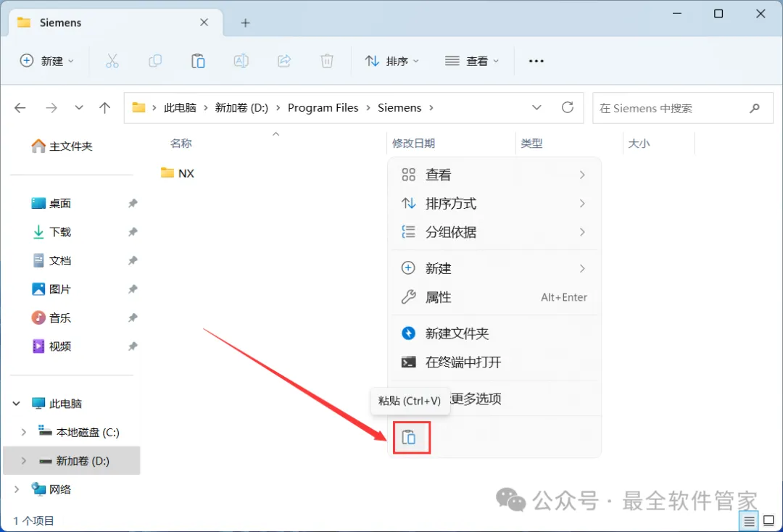This screenshot has height=532, width=783.
Task: Expand 新加卷 (D:) tree node
Action: [x=23, y=461]
